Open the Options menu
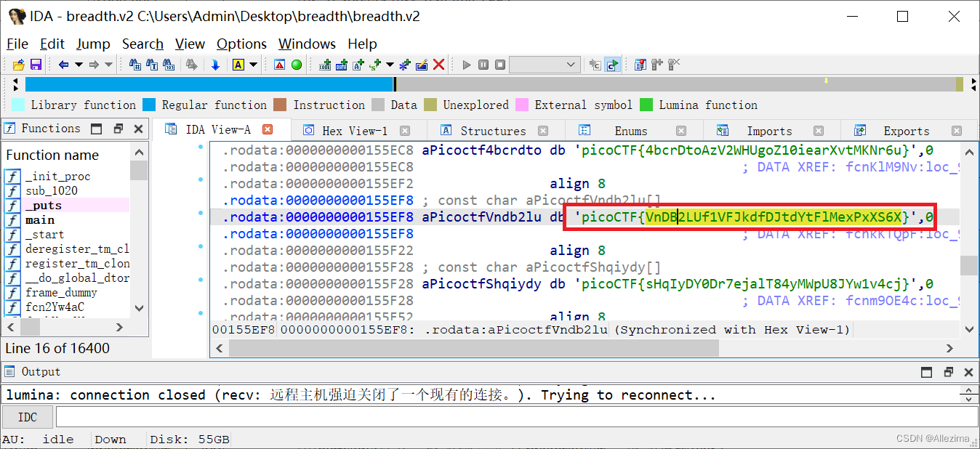The width and height of the screenshot is (980, 449). (x=242, y=44)
